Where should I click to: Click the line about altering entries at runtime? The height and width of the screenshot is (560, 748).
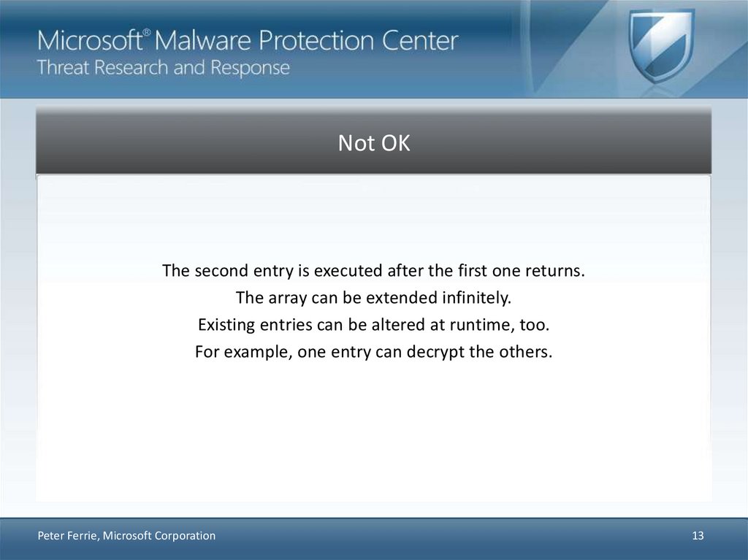tap(374, 325)
